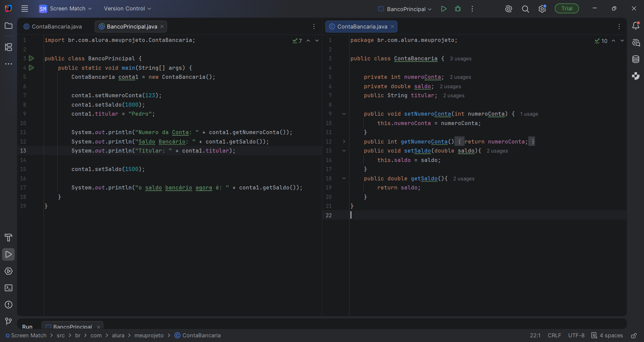Image resolution: width=644 pixels, height=342 pixels.
Task: Open right editor tab options menu
Action: click(619, 26)
